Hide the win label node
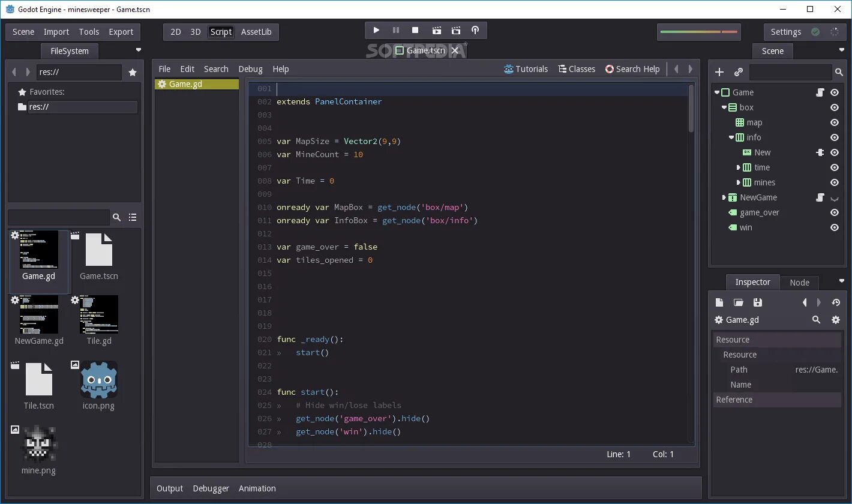The height and width of the screenshot is (504, 852). [835, 227]
